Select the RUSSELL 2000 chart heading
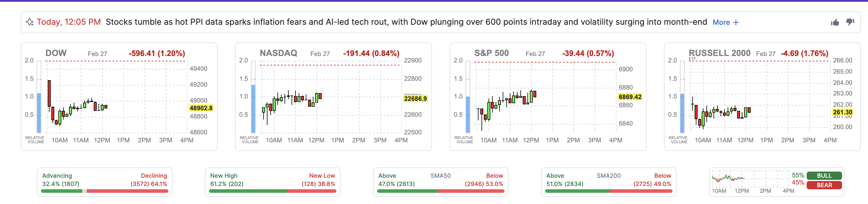868x204 pixels. 719,53
